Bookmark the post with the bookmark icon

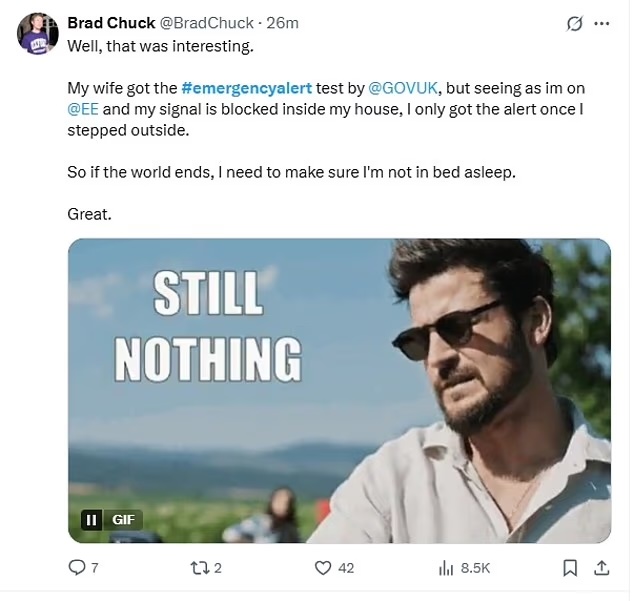pyautogui.click(x=570, y=568)
